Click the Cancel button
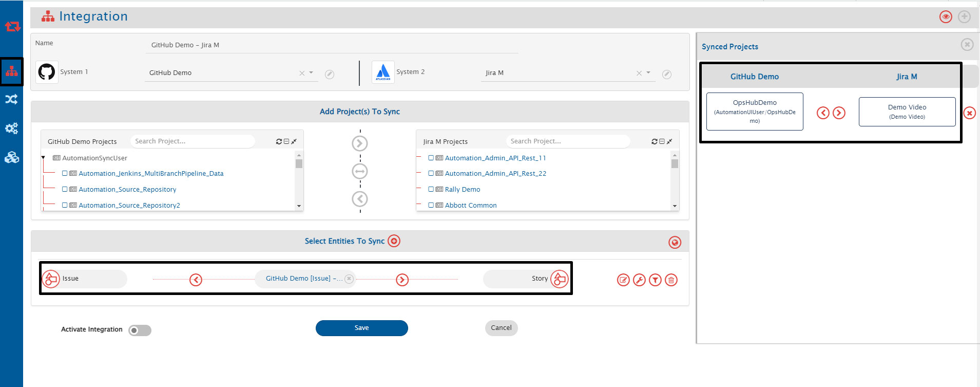 click(x=501, y=328)
